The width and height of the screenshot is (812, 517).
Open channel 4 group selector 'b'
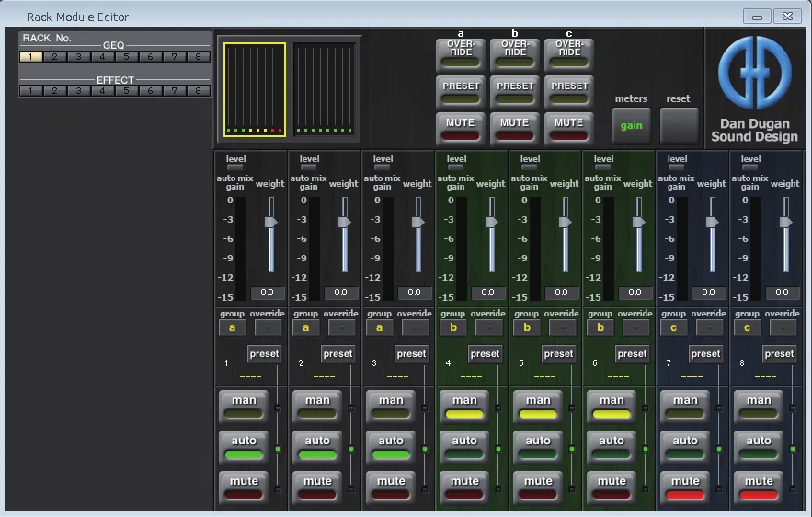click(x=453, y=327)
